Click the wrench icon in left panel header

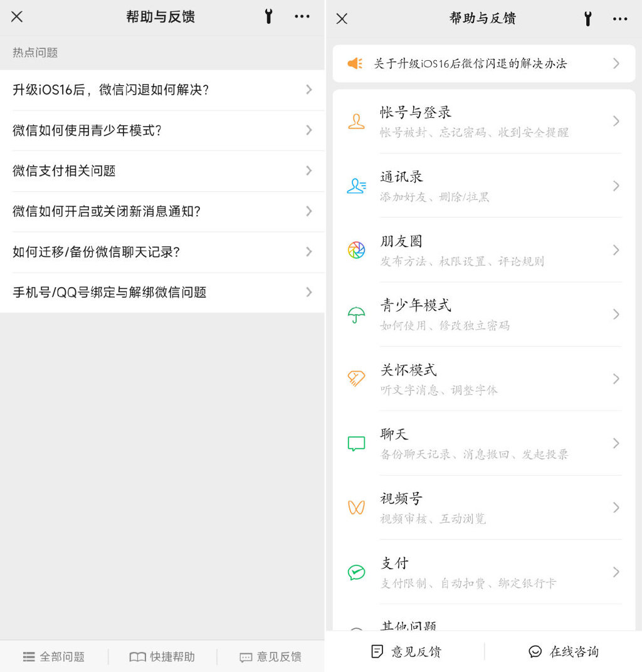[x=268, y=17]
